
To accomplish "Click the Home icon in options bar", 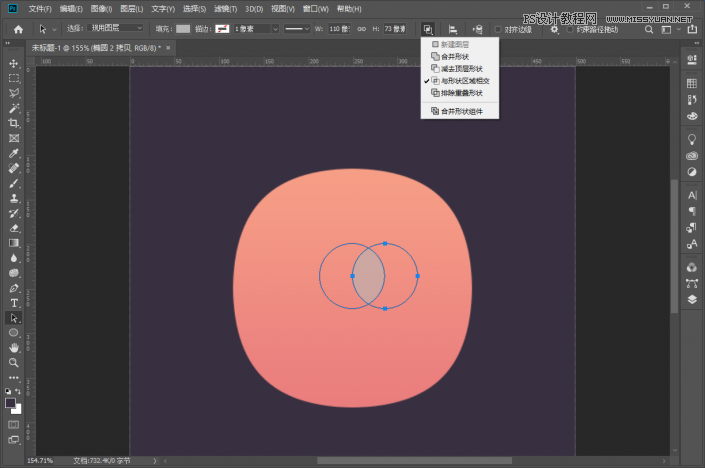I will pyautogui.click(x=18, y=29).
